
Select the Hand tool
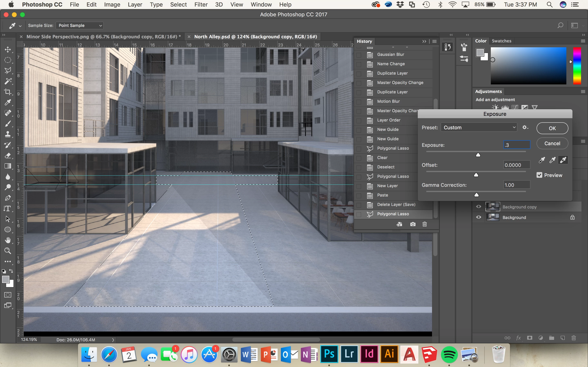click(8, 240)
